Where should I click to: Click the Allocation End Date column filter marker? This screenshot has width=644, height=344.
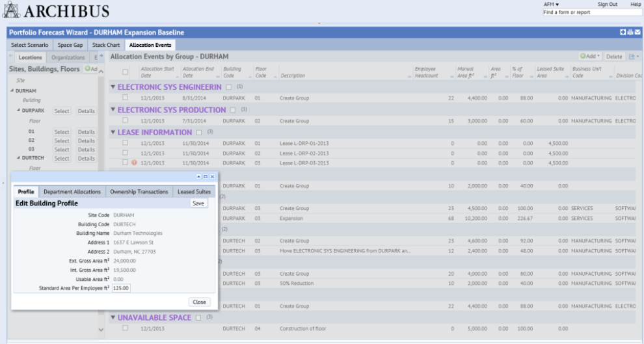pos(217,77)
